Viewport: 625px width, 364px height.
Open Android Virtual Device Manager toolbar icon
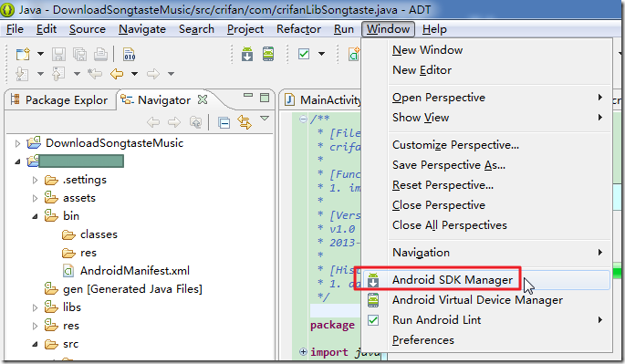pos(268,54)
